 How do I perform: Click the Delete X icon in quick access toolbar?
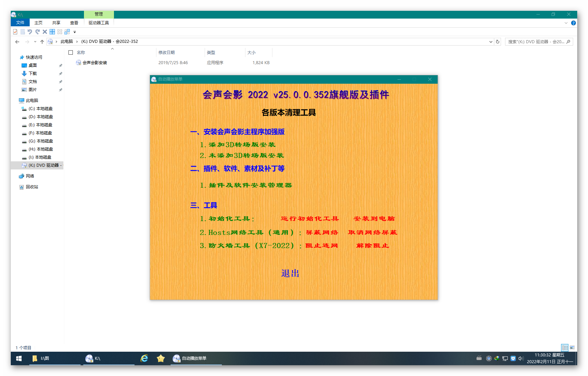45,32
